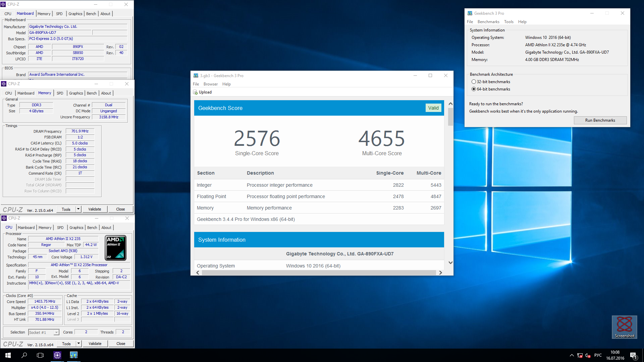This screenshot has width=644, height=362.
Task: Open Tools dropdown arrow in CPU tab window
Action: (79, 344)
